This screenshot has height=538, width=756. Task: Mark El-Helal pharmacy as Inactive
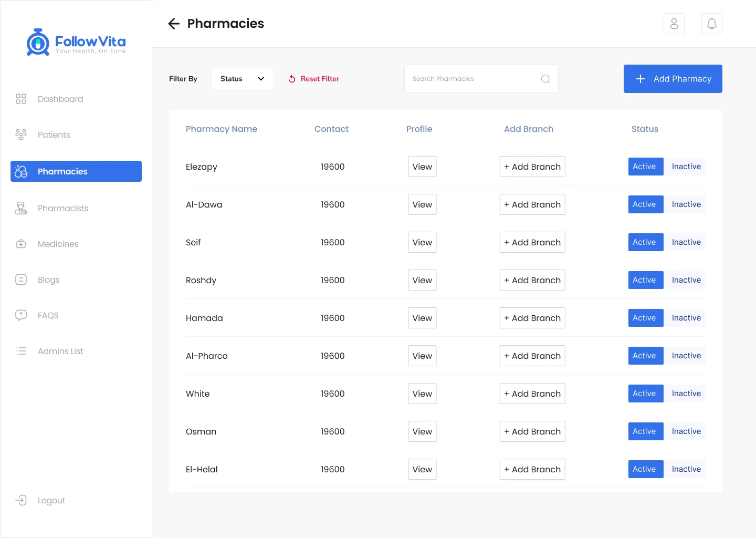[686, 469]
